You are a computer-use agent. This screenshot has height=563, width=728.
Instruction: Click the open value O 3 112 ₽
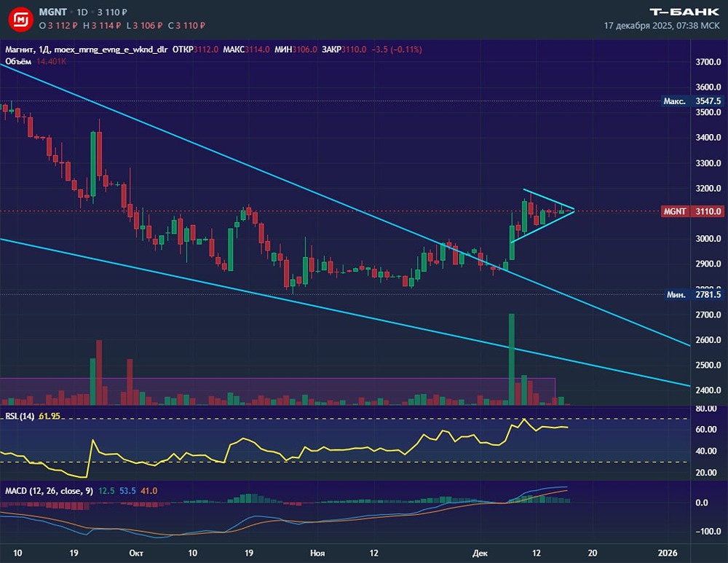58,25
